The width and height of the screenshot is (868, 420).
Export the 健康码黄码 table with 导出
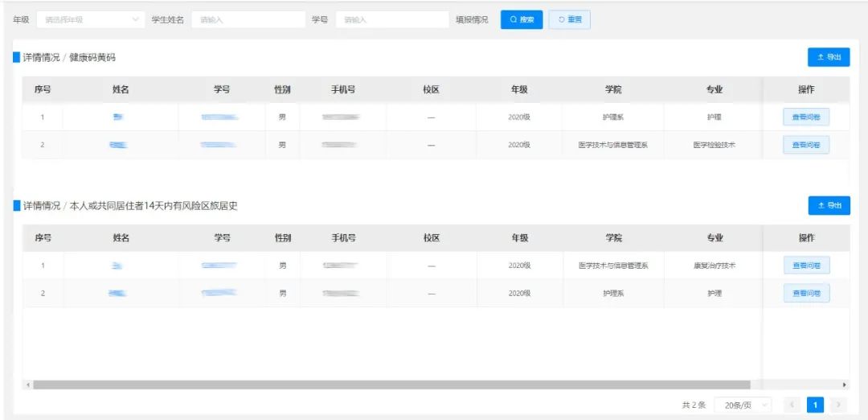click(x=829, y=57)
